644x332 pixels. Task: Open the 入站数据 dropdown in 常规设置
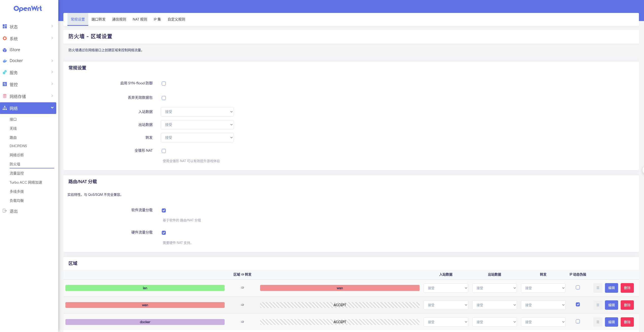(197, 112)
